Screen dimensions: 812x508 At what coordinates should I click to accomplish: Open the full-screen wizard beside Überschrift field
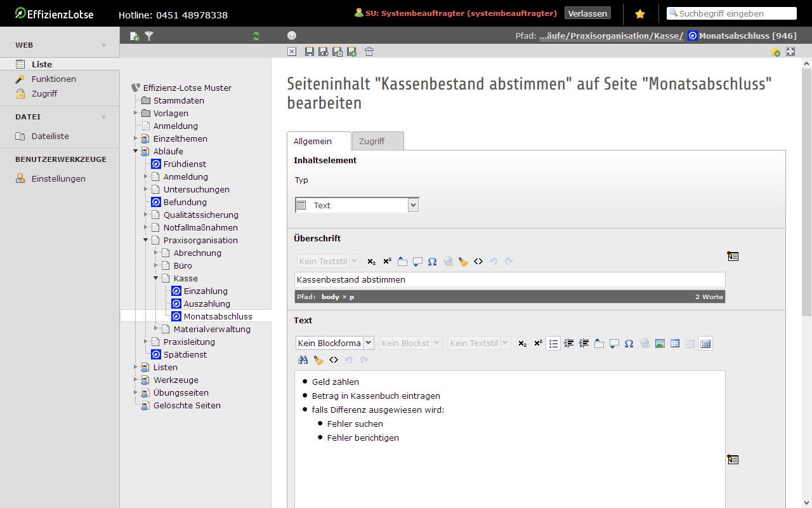tap(733, 257)
